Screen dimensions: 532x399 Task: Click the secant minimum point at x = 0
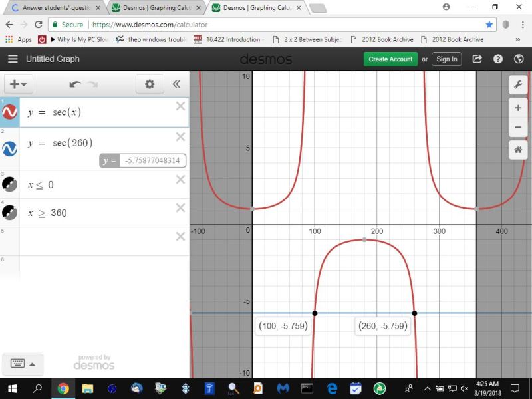point(252,209)
